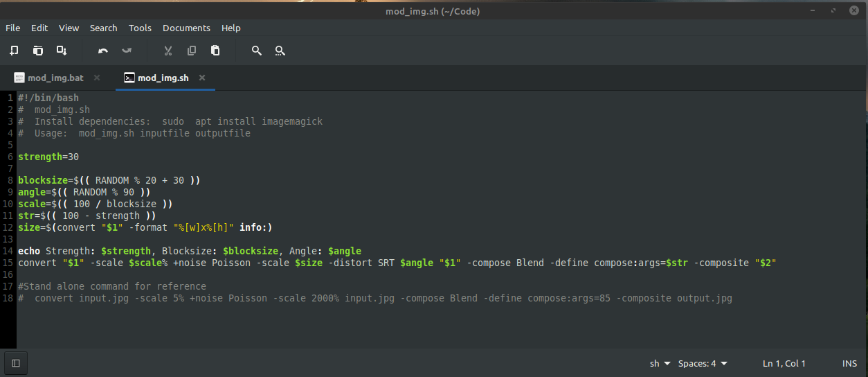The image size is (868, 377).
Task: Click the INS insert mode indicator
Action: [849, 363]
